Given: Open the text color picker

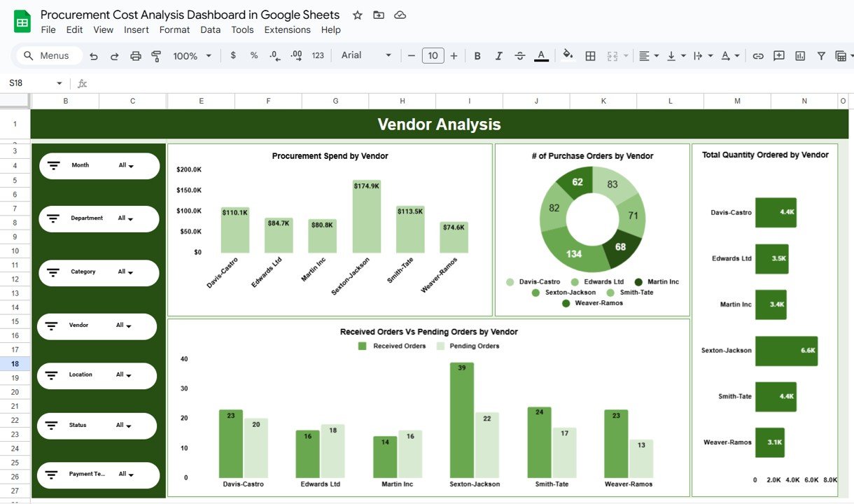Looking at the screenshot, I should tap(541, 55).
